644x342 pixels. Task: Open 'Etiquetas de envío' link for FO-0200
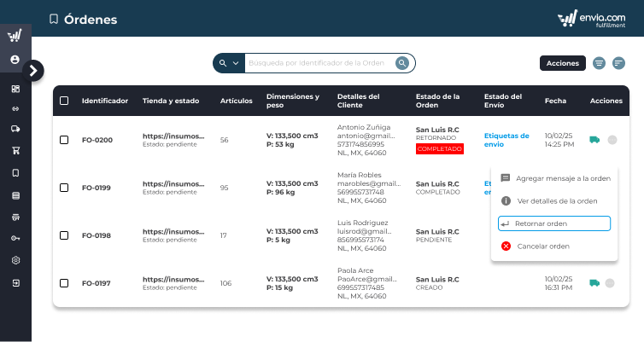[x=506, y=140]
